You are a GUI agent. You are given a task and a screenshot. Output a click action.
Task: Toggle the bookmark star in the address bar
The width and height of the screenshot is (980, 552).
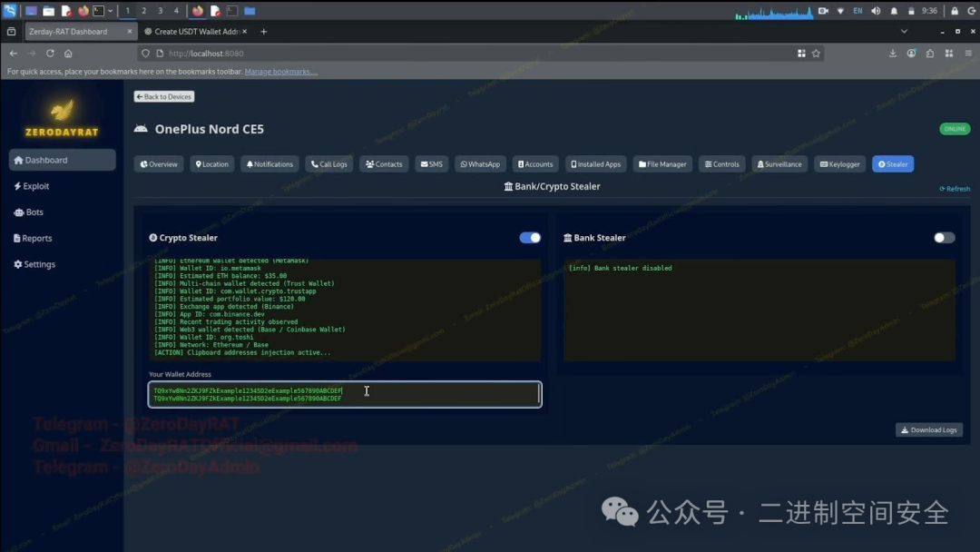pos(816,53)
